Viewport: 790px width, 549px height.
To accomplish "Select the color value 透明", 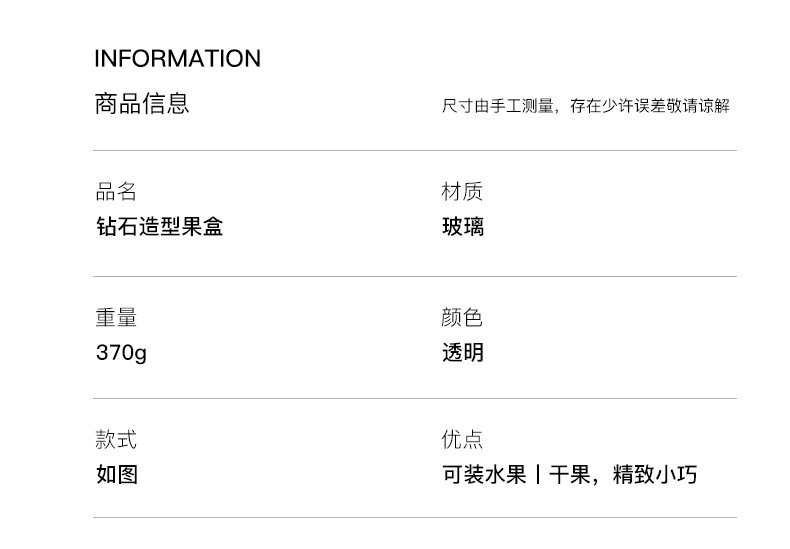I will 463,353.
